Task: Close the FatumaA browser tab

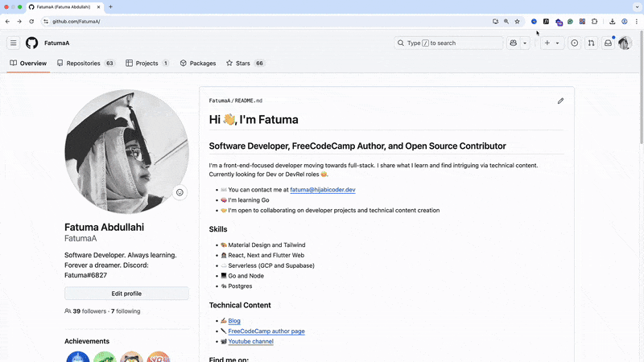Action: (x=98, y=7)
